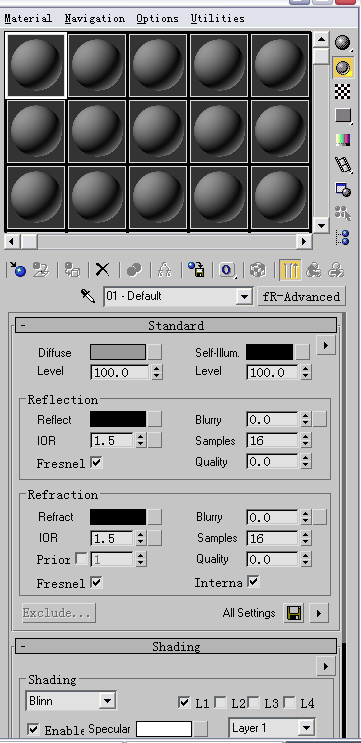Screen dimensions: 361x743
Task: Save All Settings with floppy disk icon
Action: pyautogui.click(x=294, y=614)
